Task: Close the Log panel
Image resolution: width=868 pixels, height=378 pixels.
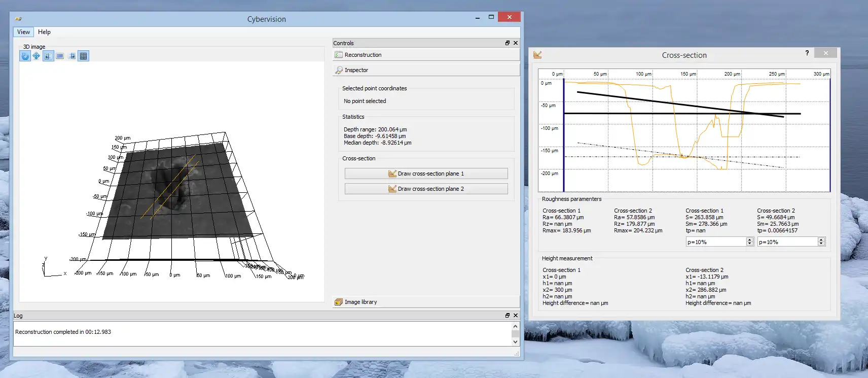Action: tap(516, 316)
